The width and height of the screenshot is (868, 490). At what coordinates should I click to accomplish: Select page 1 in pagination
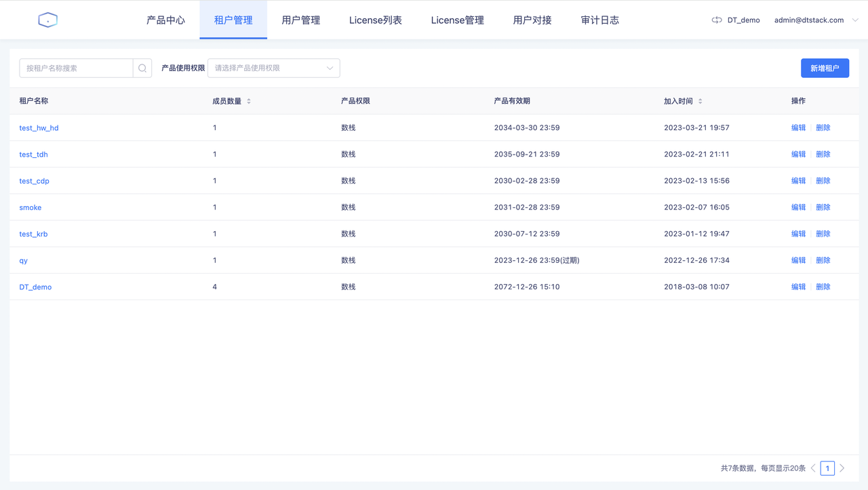[827, 468]
